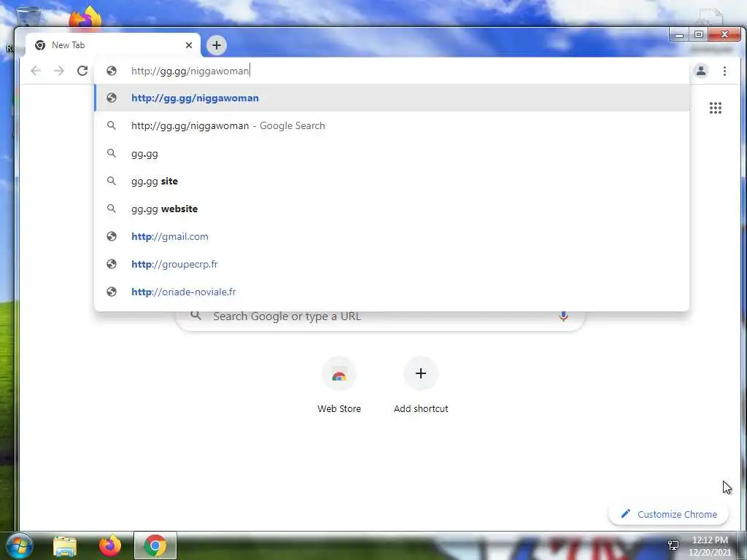The image size is (747, 560).
Task: Choose the Google Search suggestion row
Action: pos(392,125)
